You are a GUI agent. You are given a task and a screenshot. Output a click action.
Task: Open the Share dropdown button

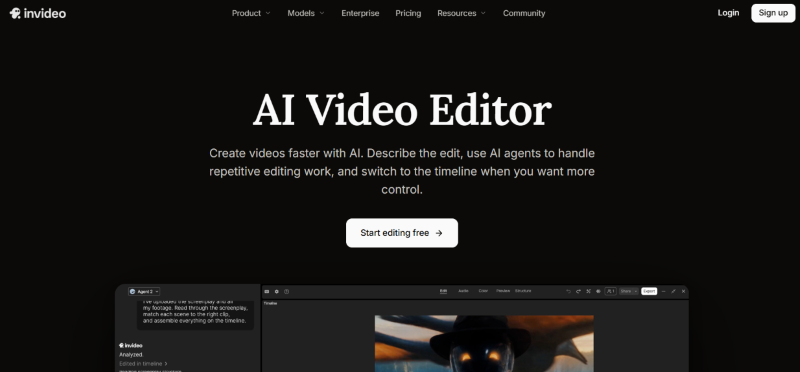coord(629,291)
